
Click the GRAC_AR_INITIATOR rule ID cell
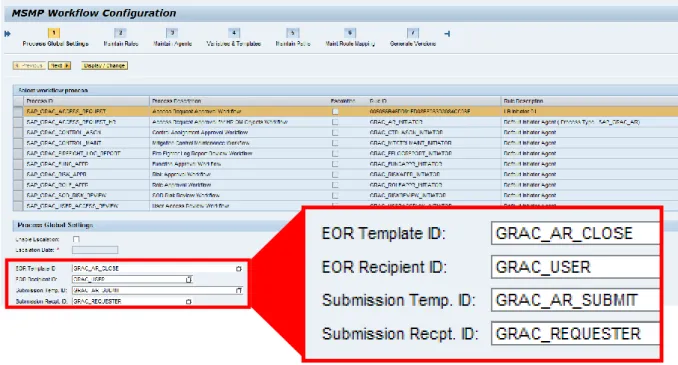(x=434, y=122)
